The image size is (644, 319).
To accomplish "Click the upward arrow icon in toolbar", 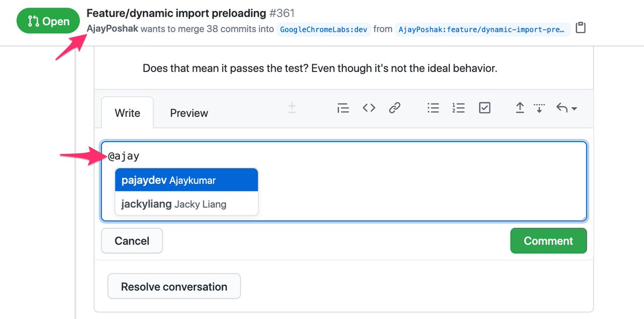I will click(519, 108).
